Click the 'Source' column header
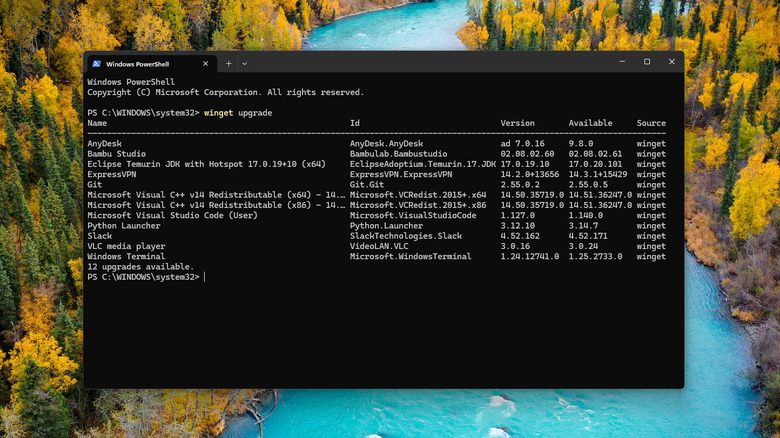Screen dimensions: 780x438 coord(651,123)
